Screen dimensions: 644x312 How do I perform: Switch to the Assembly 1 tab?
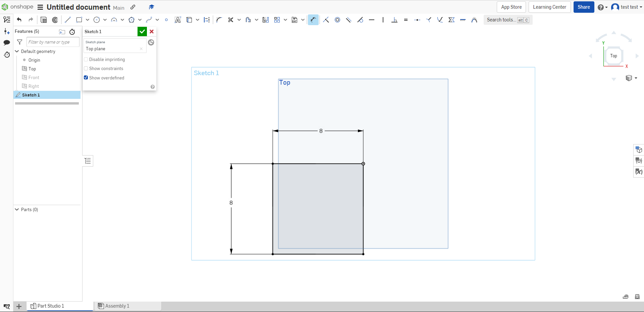117,306
